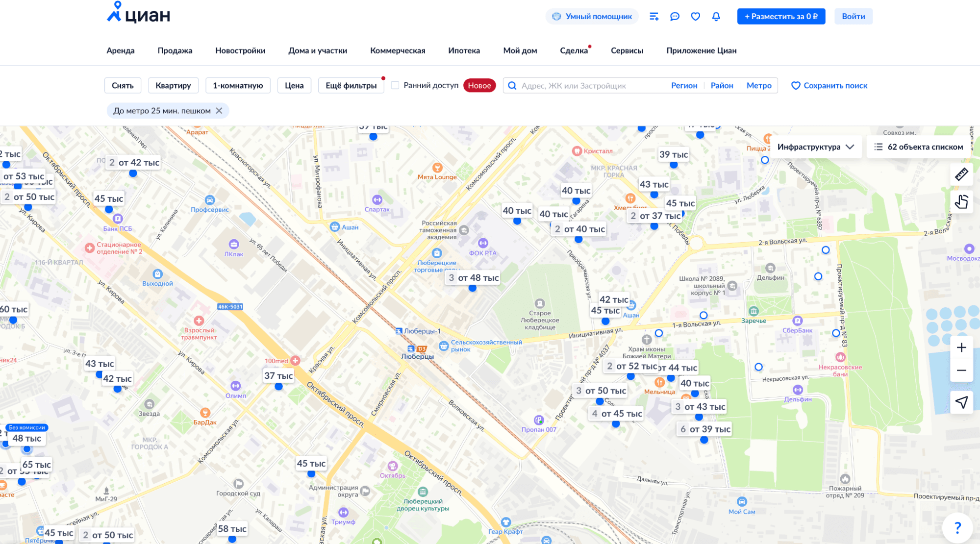The height and width of the screenshot is (544, 980).
Task: Zoom in the map with plus button
Action: click(961, 347)
